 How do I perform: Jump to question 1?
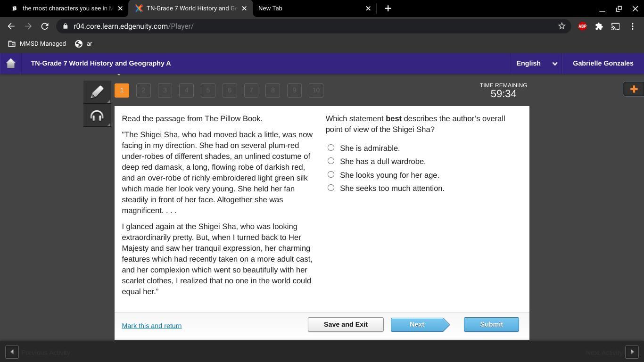122,90
